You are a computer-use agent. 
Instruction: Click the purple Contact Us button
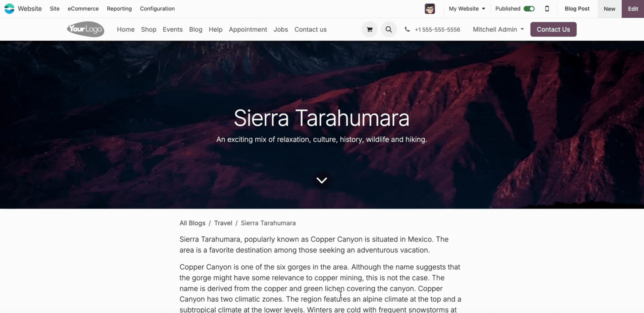pyautogui.click(x=553, y=30)
